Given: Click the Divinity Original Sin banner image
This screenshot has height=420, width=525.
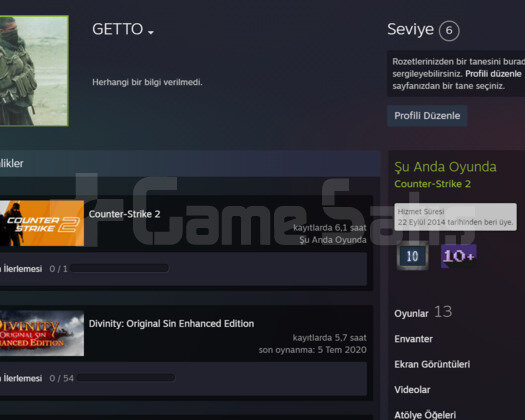Looking at the screenshot, I should [42, 333].
